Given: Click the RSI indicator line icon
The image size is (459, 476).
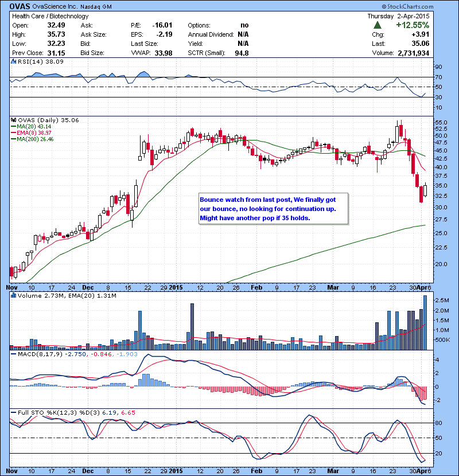Looking at the screenshot, I should click(x=14, y=61).
